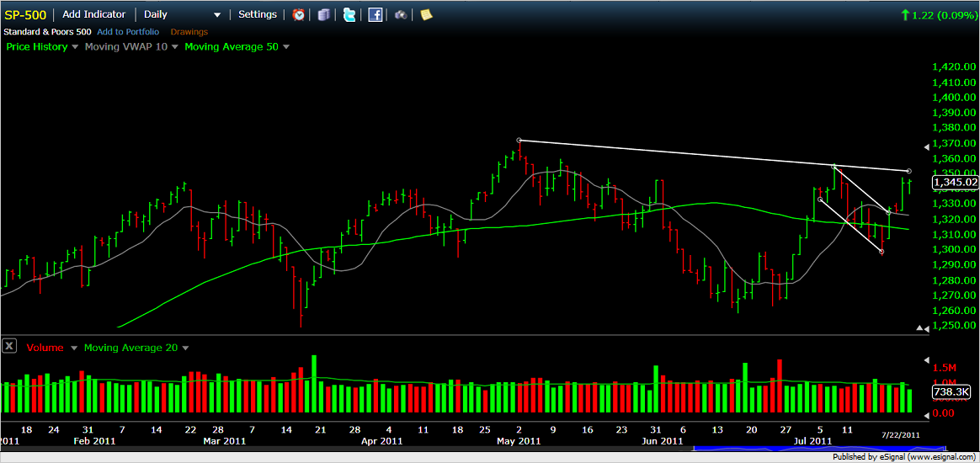Click the 738.3K volume value tag

click(950, 391)
